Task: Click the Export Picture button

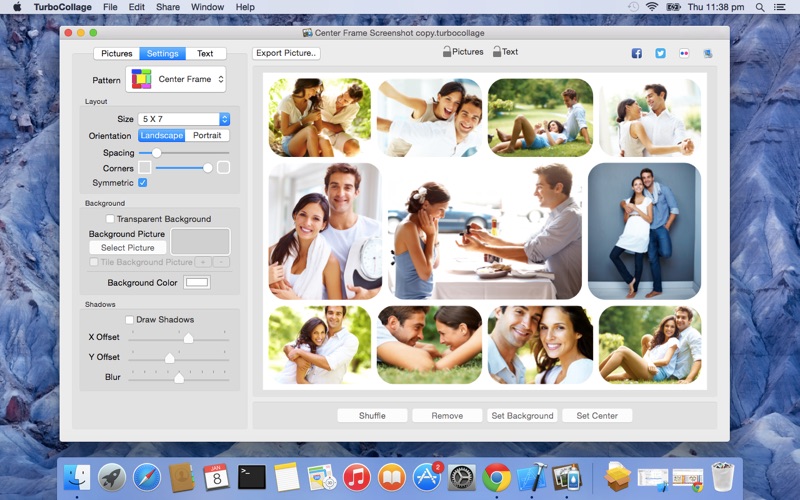Action: (286, 53)
